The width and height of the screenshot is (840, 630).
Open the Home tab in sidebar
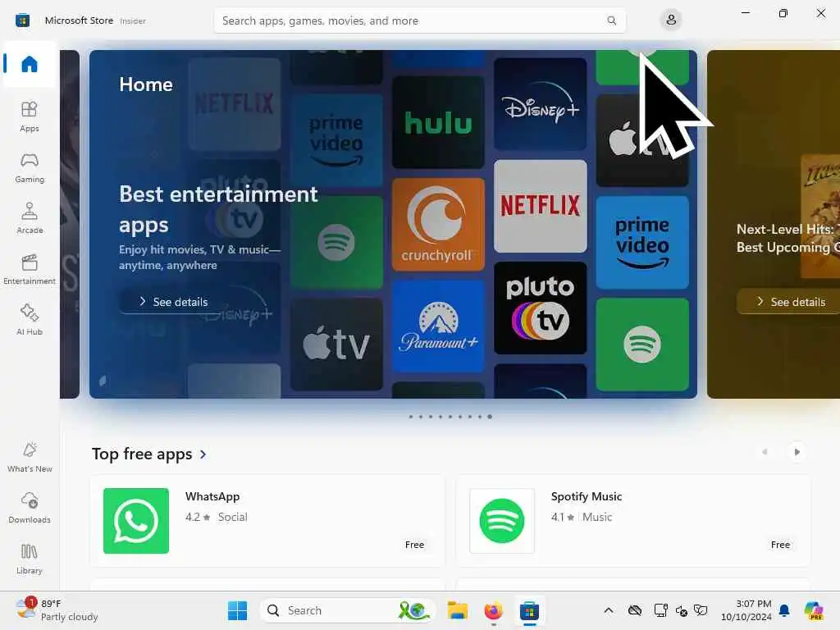pos(30,64)
